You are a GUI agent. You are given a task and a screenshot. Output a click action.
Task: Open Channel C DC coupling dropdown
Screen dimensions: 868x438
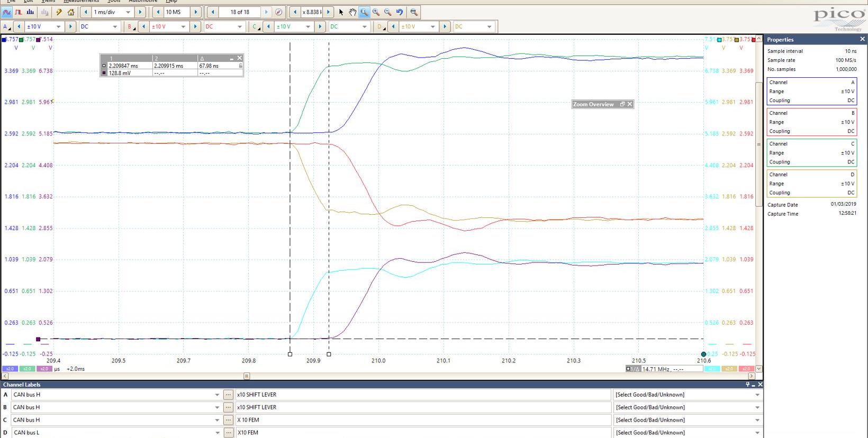coord(364,26)
